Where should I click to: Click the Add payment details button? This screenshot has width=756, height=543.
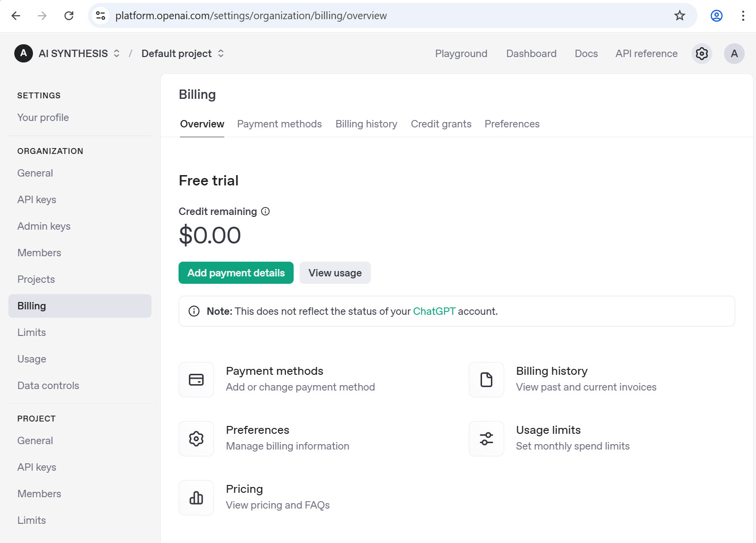tap(236, 272)
